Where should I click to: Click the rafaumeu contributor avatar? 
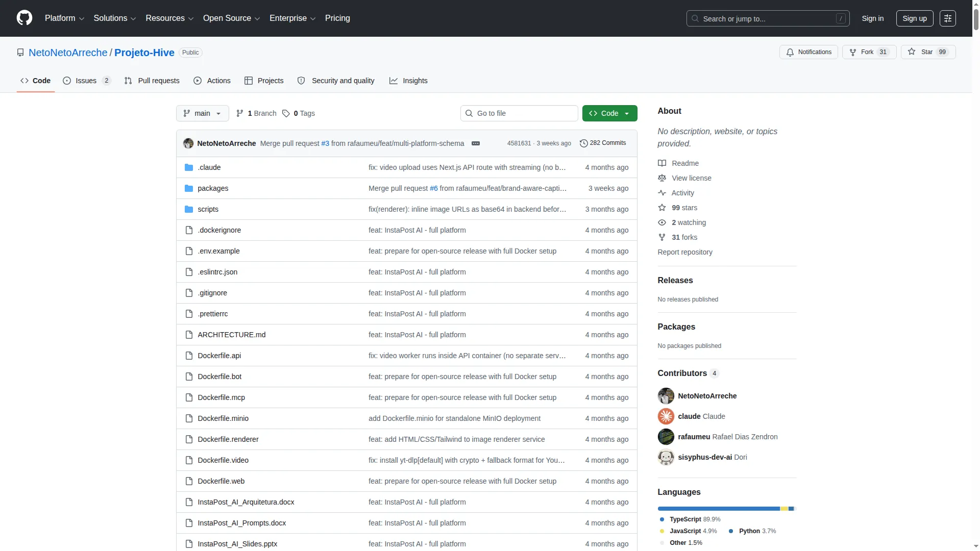666,437
